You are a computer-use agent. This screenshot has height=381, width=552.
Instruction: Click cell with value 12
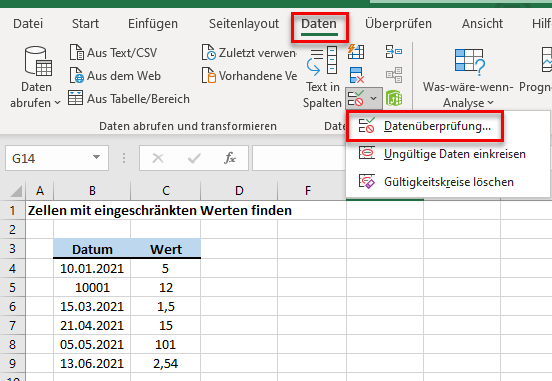pos(166,288)
